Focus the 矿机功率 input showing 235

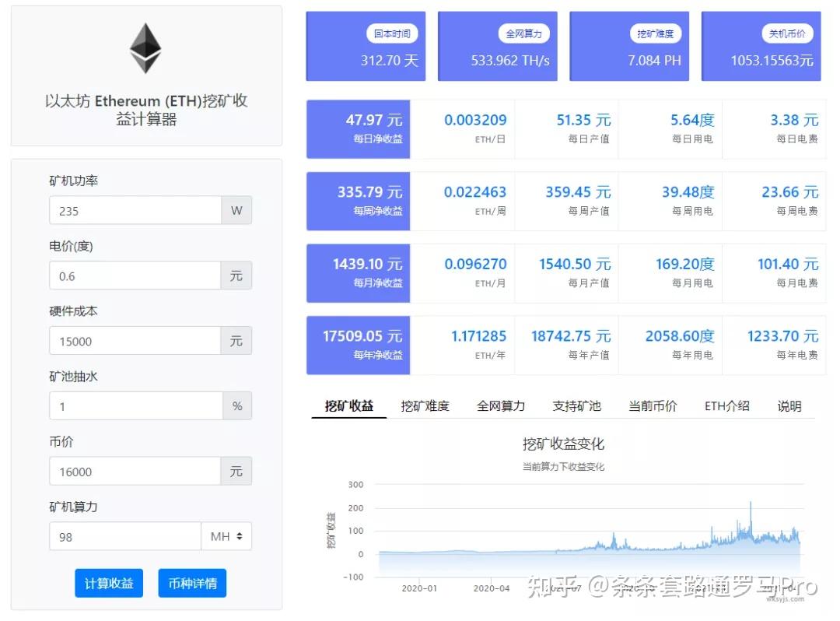[x=135, y=211]
